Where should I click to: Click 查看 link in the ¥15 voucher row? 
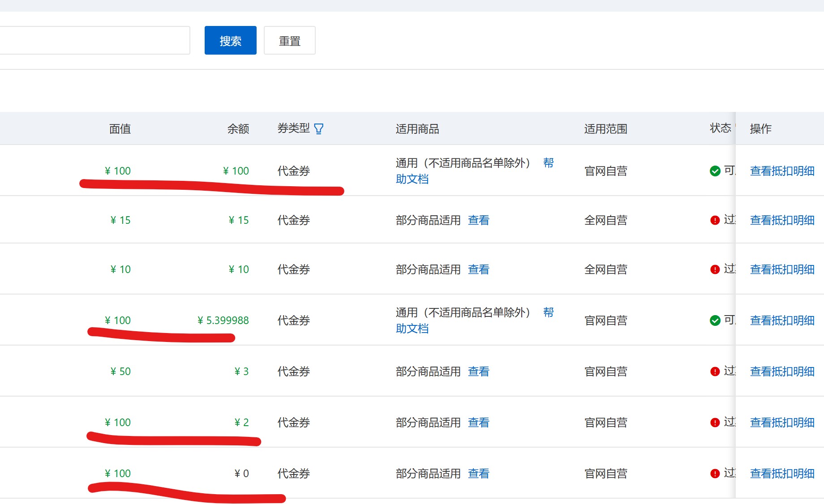tap(478, 220)
